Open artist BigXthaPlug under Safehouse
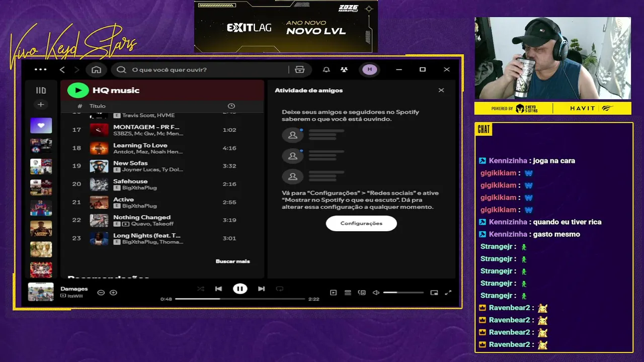This screenshot has width=644, height=362. coord(139,188)
